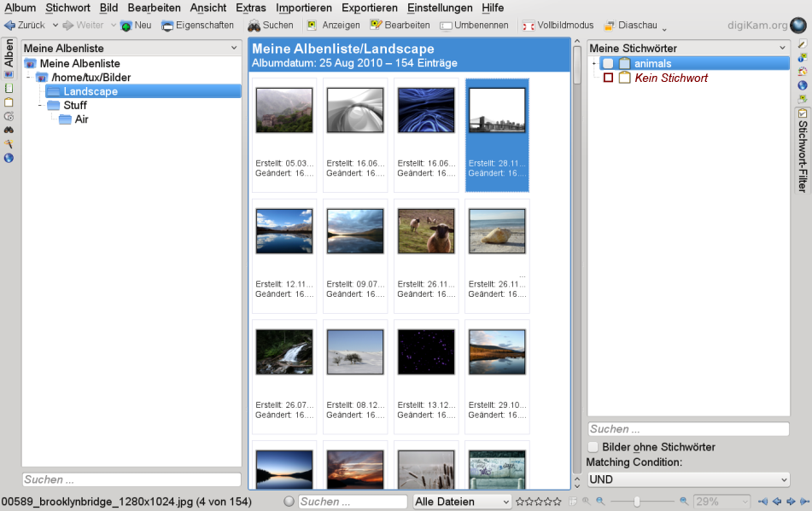Launch the Diaschau slideshow
The height and width of the screenshot is (511, 812).
[610, 26]
